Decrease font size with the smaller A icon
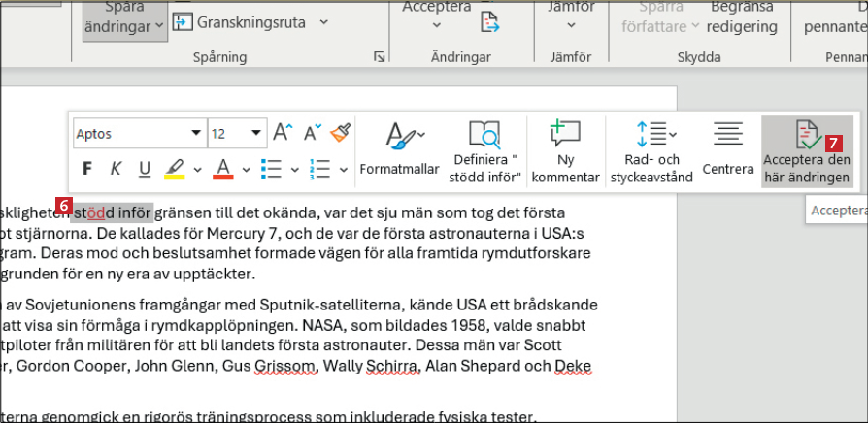This screenshot has height=423, width=868. [x=313, y=133]
